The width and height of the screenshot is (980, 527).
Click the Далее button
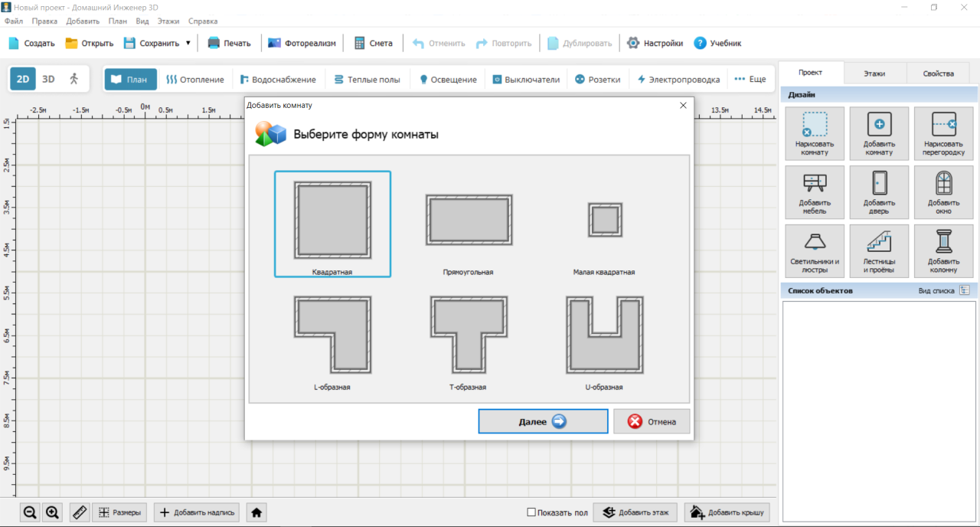tap(544, 421)
